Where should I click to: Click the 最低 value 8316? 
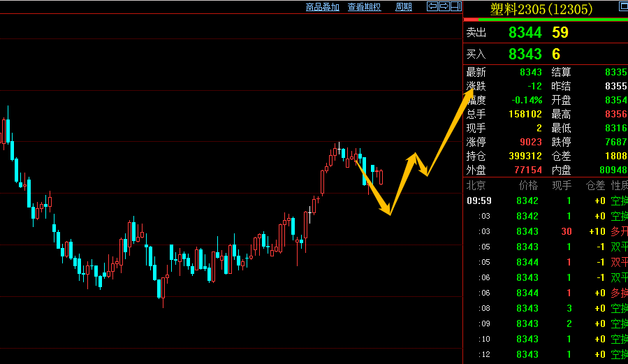pos(616,128)
